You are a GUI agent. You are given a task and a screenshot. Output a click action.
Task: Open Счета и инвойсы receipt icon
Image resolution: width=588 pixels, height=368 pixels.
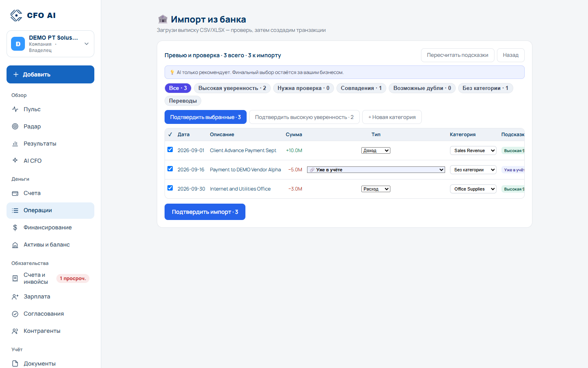(15, 278)
